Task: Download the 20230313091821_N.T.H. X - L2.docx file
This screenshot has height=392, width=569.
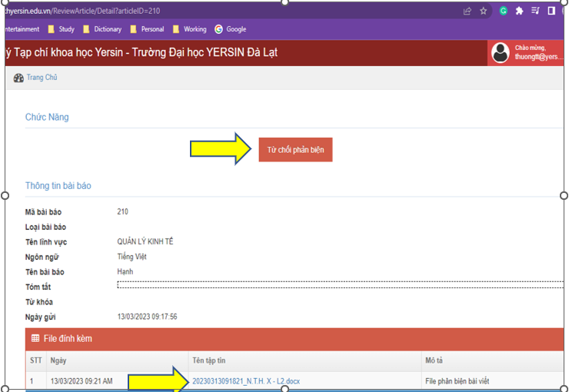Action: click(x=246, y=380)
